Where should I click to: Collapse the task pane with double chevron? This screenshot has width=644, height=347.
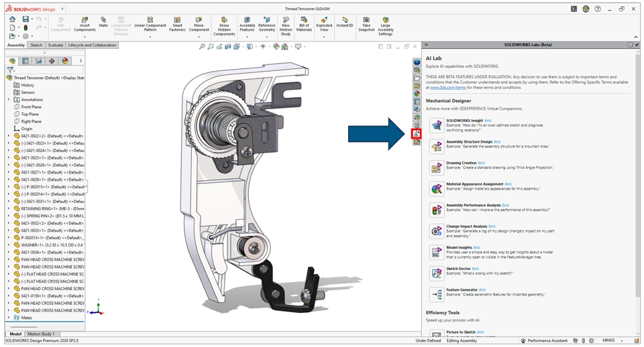coord(427,45)
